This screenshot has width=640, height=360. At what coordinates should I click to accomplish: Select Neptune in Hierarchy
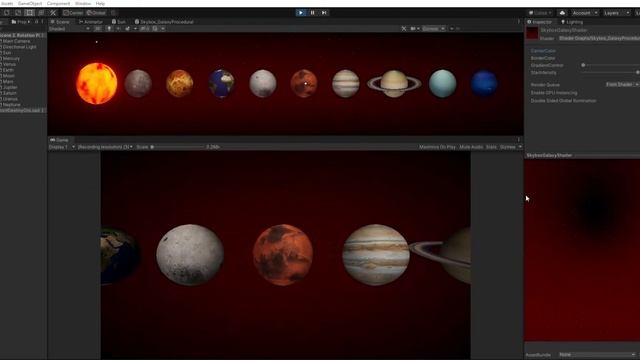coord(11,104)
